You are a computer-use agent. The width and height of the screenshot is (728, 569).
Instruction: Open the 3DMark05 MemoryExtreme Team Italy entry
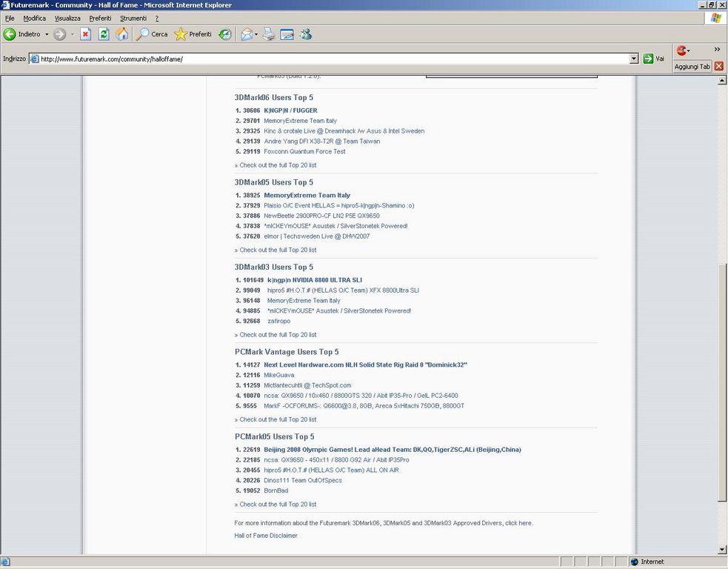click(x=307, y=195)
